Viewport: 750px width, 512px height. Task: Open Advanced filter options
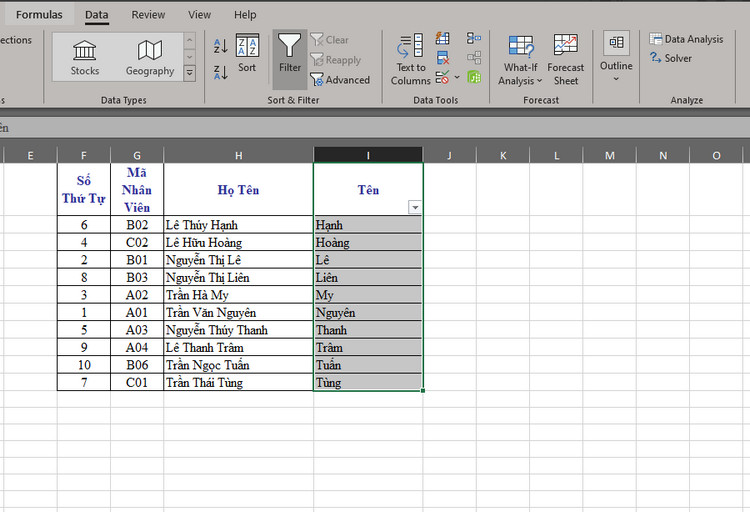(340, 80)
